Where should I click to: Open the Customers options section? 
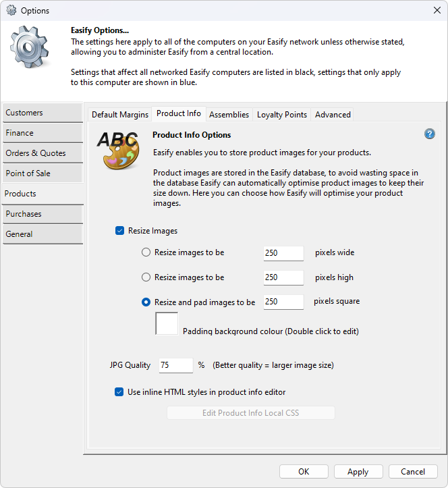coord(43,113)
